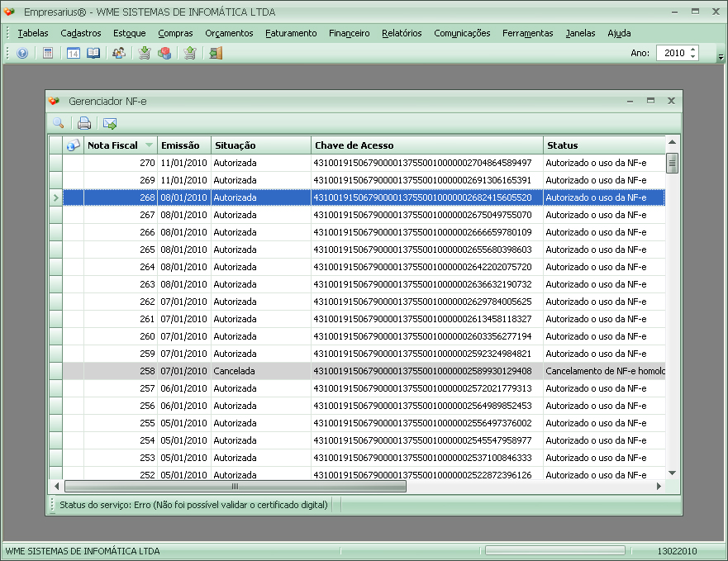Open the Relatórios menu

(402, 33)
